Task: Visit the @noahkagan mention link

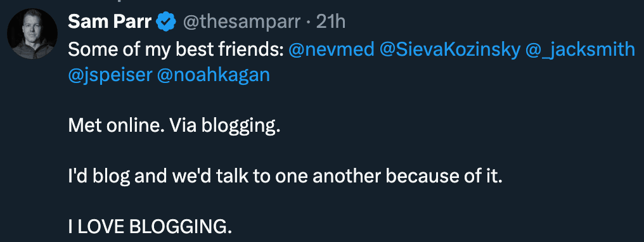Action: click(214, 76)
